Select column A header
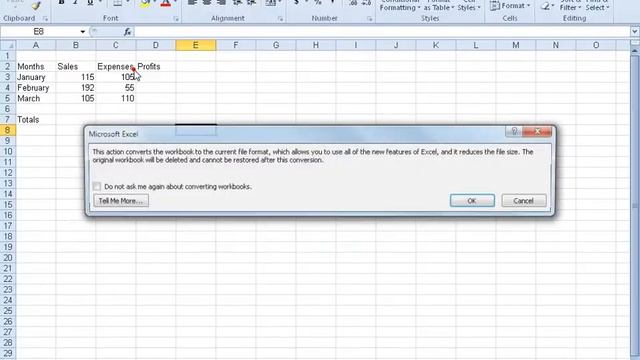 pos(36,45)
